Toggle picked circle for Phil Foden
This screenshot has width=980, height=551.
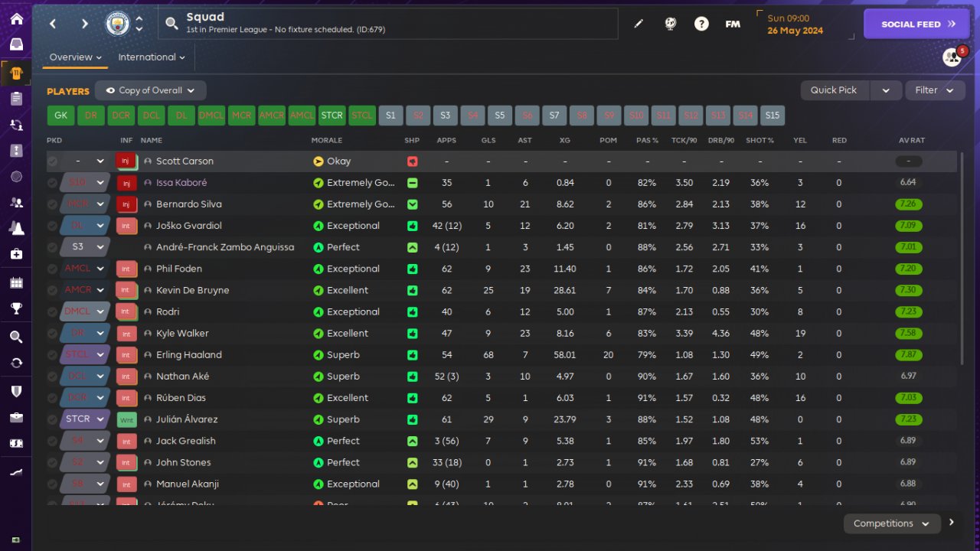[52, 269]
